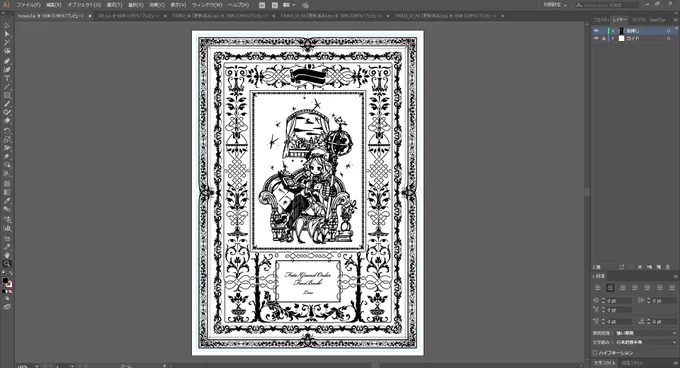Create a new sublayer in Layers panel

click(x=649, y=267)
